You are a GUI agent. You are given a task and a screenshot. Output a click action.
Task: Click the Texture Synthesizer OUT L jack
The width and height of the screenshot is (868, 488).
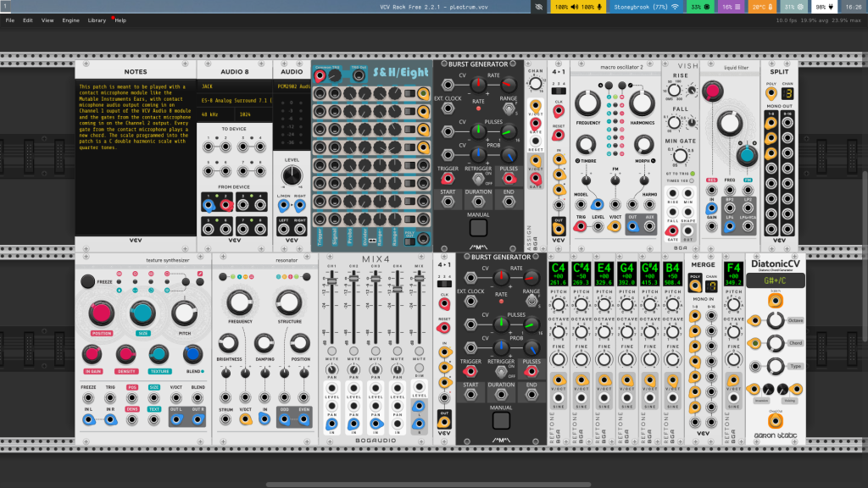176,419
